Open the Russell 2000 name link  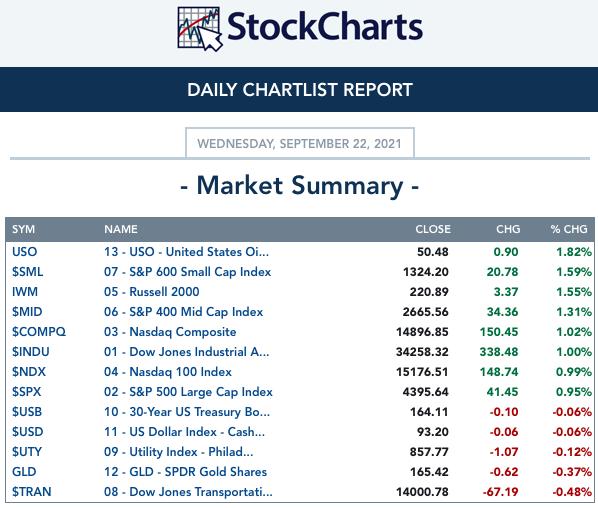[151, 292]
